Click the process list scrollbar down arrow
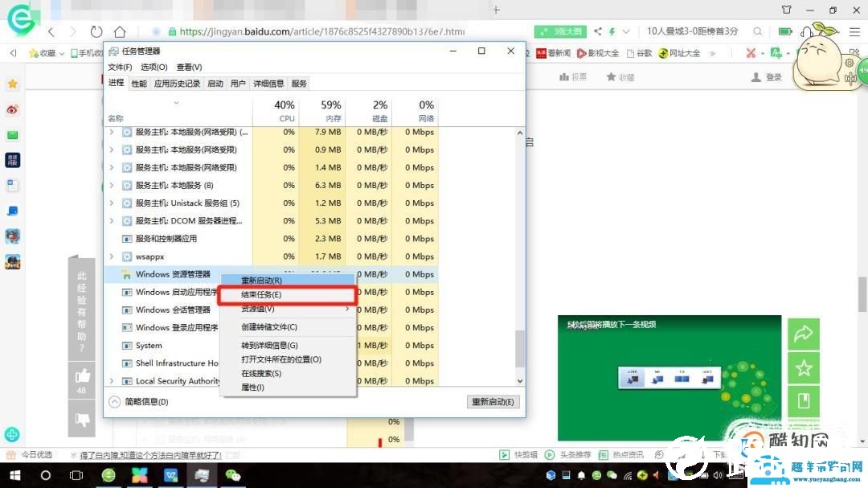This screenshot has width=868, height=488. (x=520, y=381)
